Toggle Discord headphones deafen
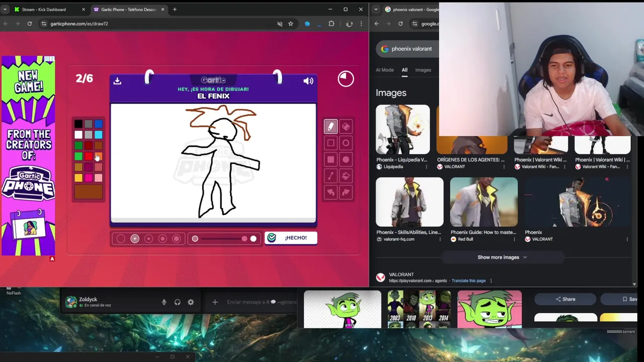644x362 pixels. 177,302
